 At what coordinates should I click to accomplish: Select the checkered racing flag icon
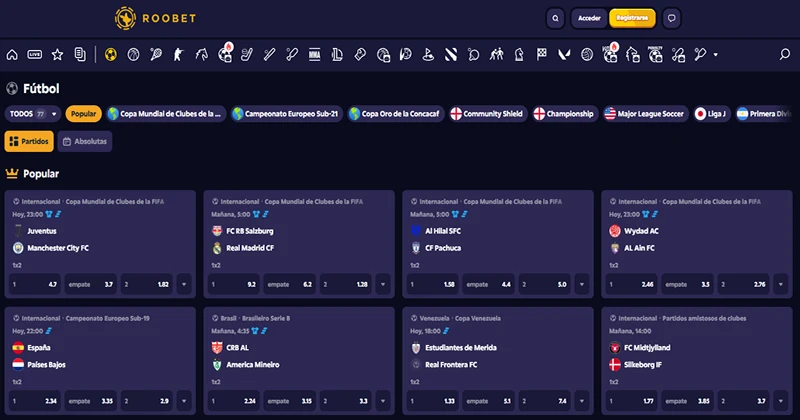click(x=541, y=55)
